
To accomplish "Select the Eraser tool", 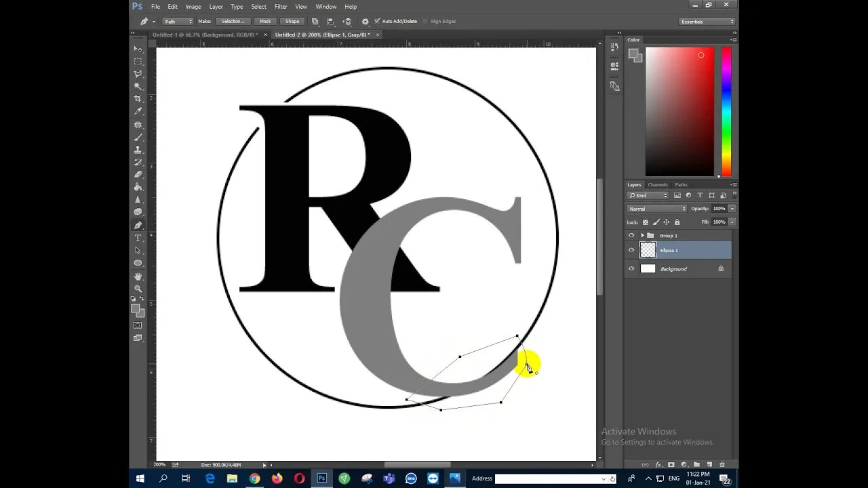I will 138,175.
